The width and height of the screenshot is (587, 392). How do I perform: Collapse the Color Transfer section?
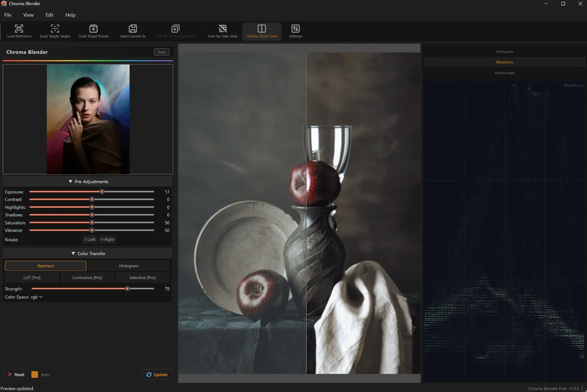tap(87, 253)
